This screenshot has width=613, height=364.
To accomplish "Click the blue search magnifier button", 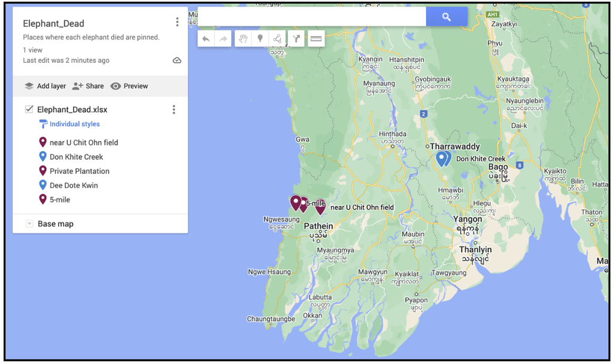I will tap(447, 17).
